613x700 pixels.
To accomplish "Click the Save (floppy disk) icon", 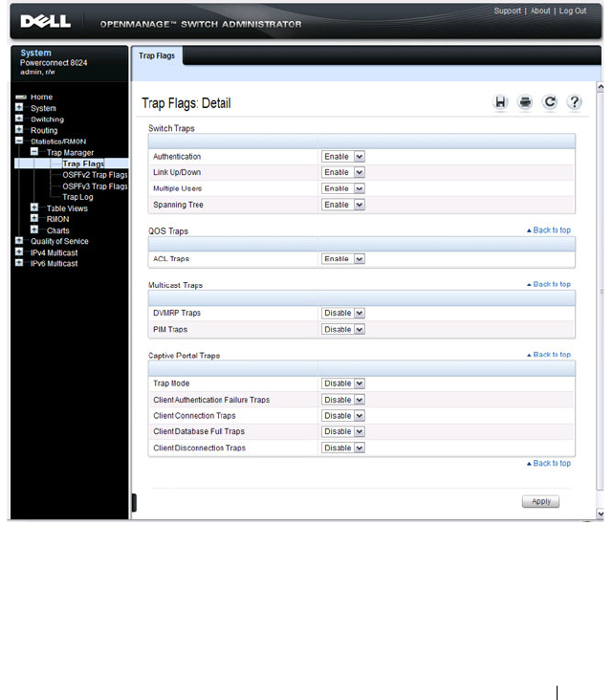I will point(500,102).
